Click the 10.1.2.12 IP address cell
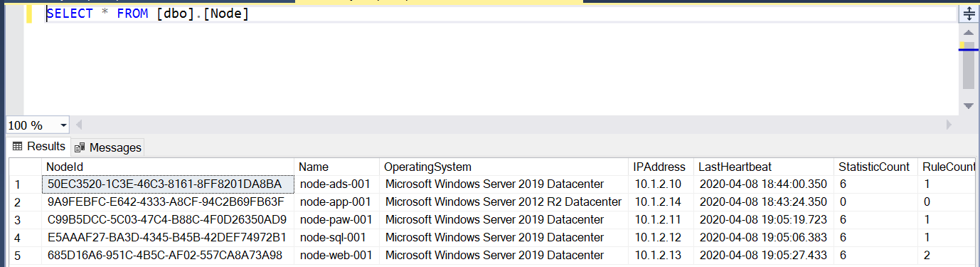This screenshot has height=267, width=980. click(661, 237)
